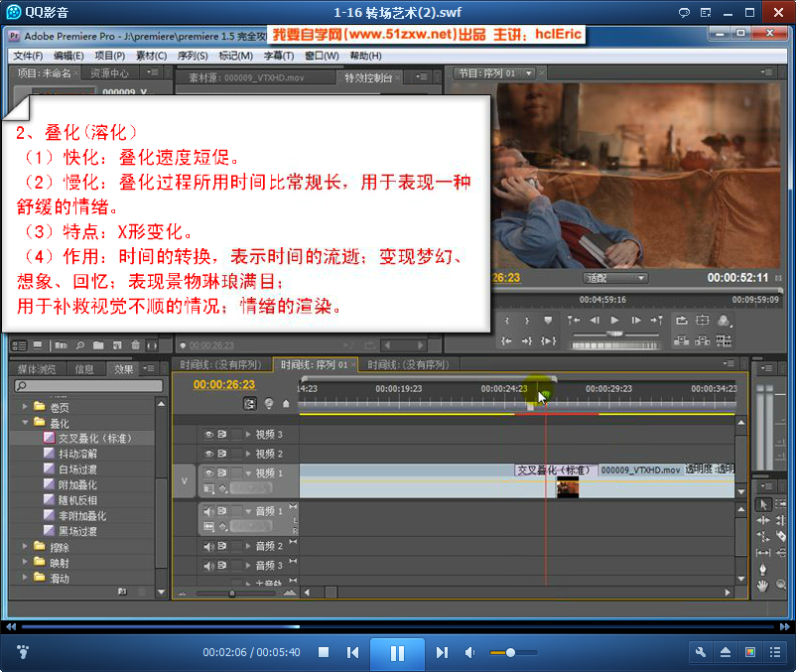Click the stop button in player bar

point(324,652)
